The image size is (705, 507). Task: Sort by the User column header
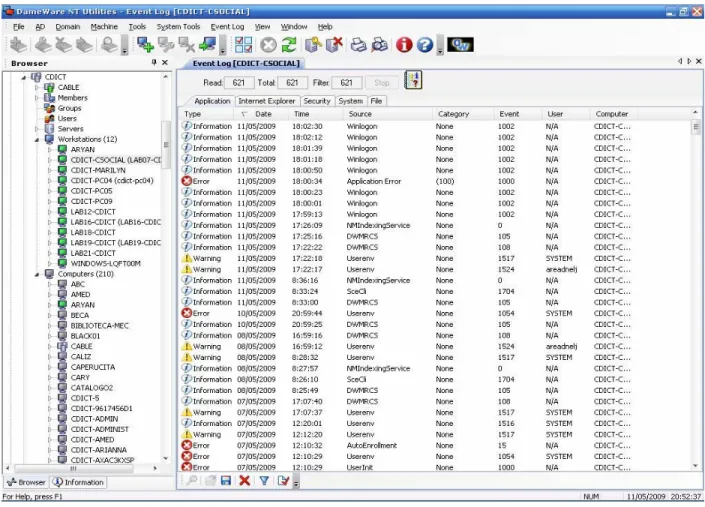[x=566, y=114]
